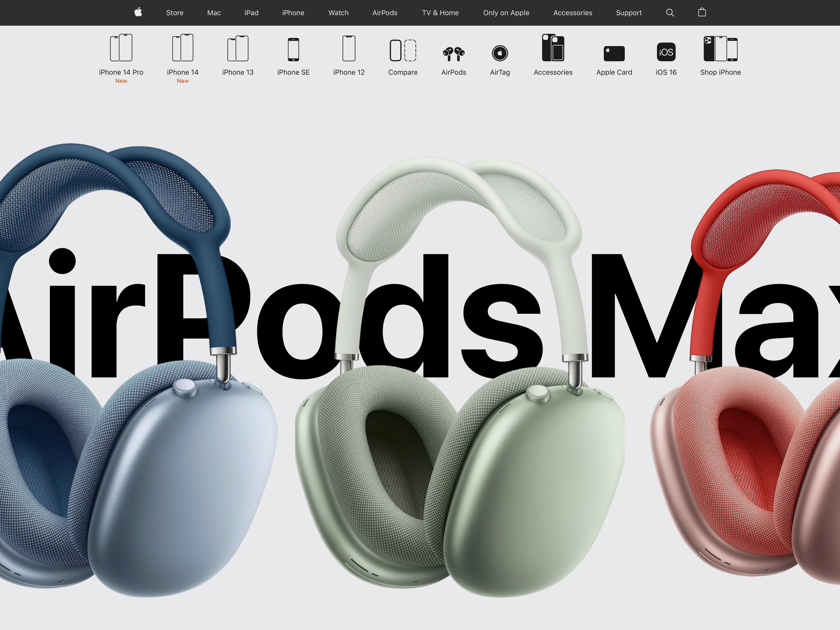Click the 'Compare' text label
The width and height of the screenshot is (840, 630).
click(403, 72)
